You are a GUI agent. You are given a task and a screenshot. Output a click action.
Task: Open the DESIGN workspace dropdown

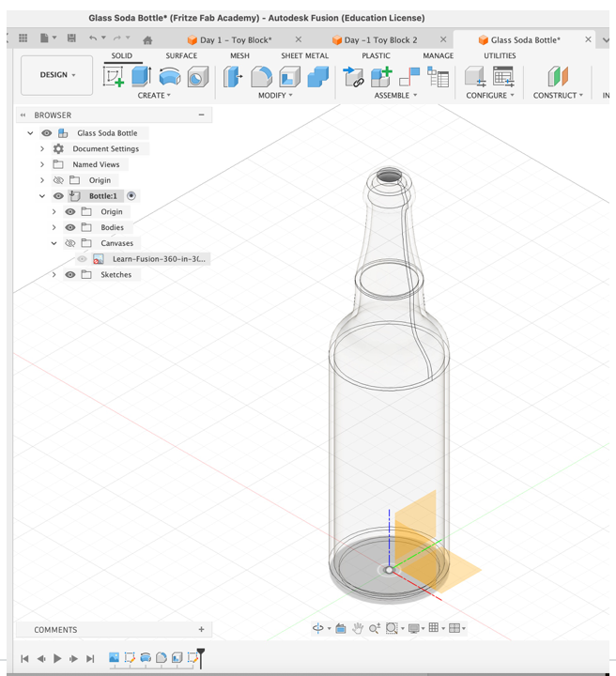(57, 75)
